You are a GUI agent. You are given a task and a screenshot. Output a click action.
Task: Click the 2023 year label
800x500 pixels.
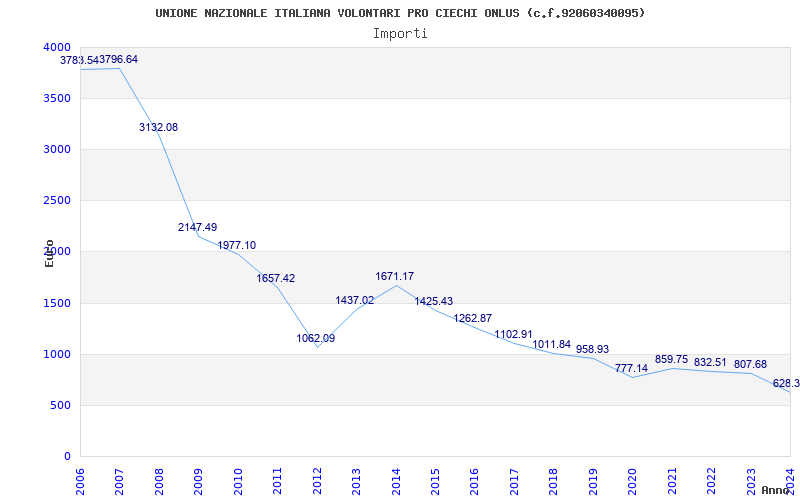tap(751, 481)
